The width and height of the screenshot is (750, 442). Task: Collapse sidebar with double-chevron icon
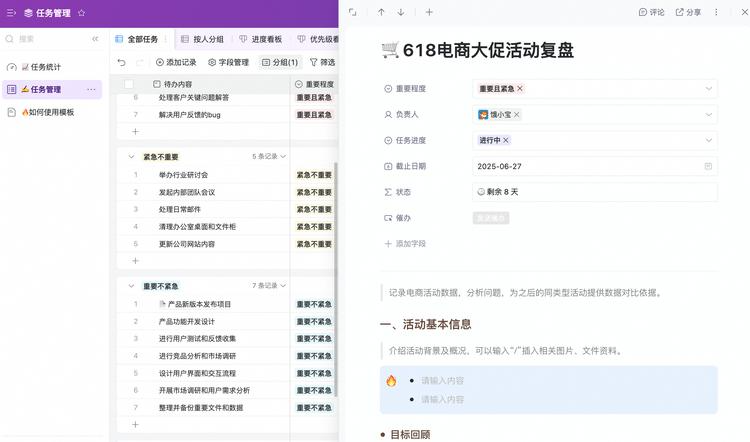[95, 39]
